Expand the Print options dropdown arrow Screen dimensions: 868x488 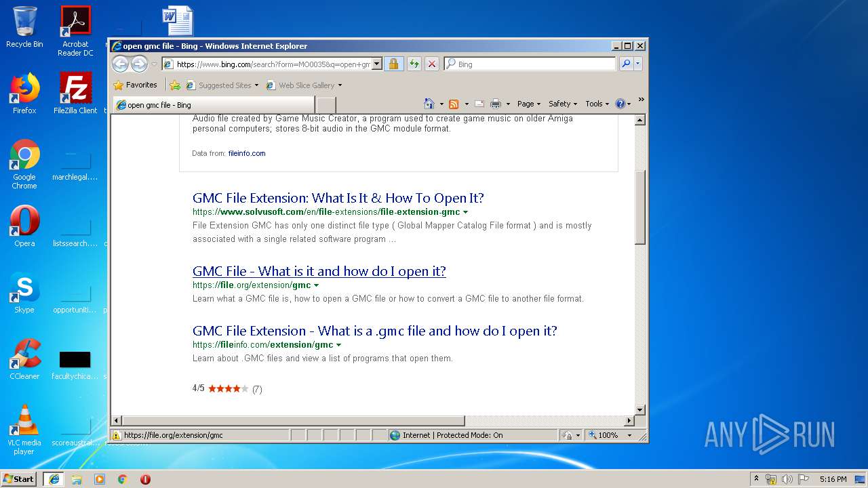coord(507,104)
